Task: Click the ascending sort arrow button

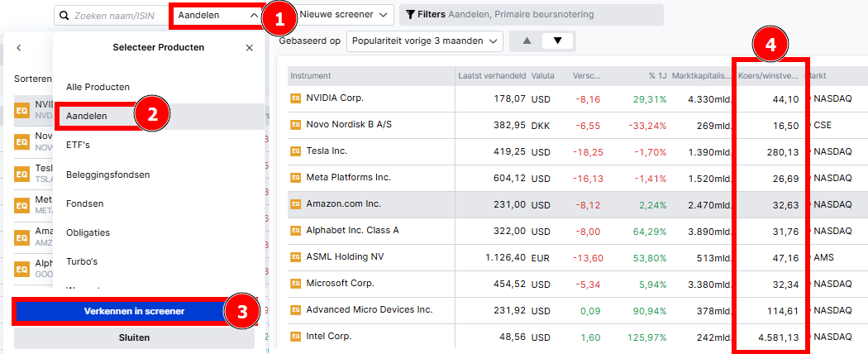Action: (x=526, y=41)
